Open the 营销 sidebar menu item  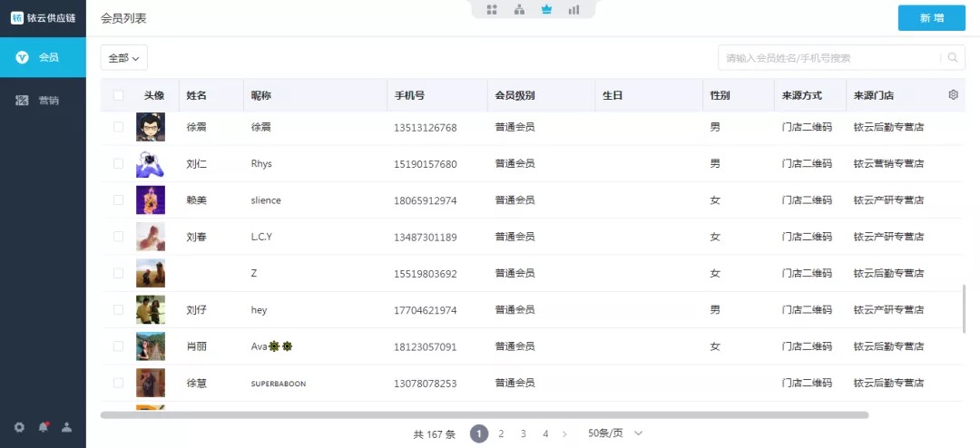click(x=43, y=101)
